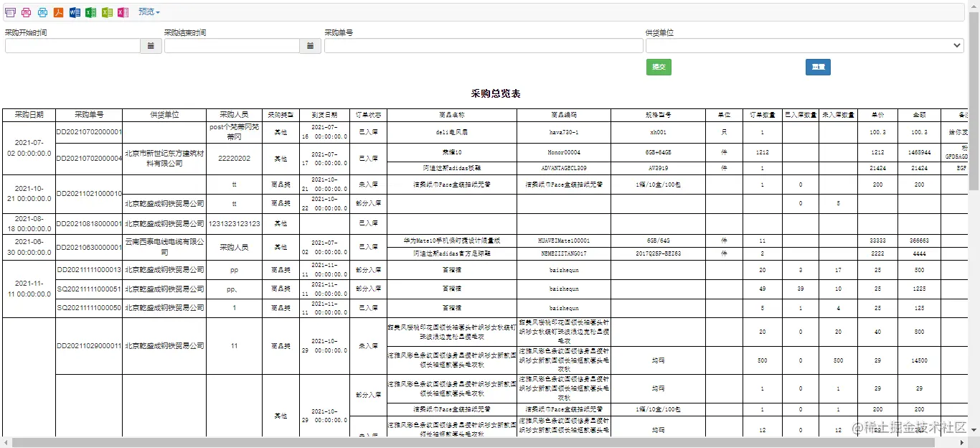The image size is (980, 448).
Task: Click the light-green Excel export icon
Action: [106, 11]
